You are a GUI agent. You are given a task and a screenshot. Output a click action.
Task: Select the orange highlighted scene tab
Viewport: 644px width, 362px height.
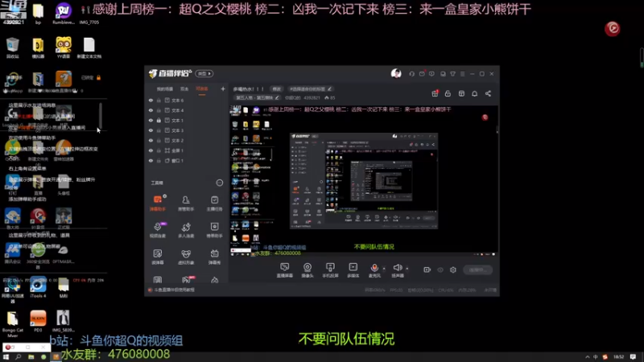pyautogui.click(x=202, y=88)
